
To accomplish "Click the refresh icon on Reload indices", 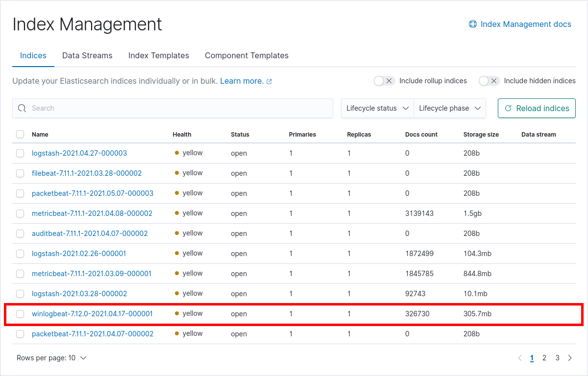I will 508,108.
